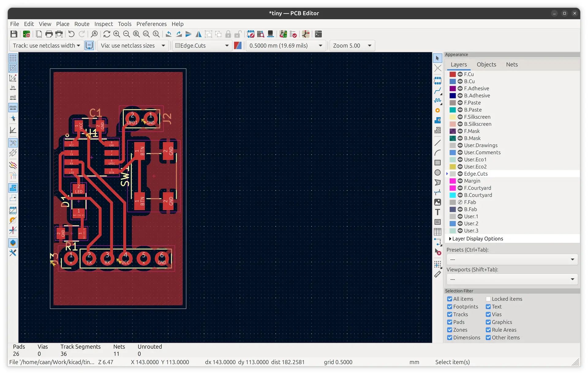The width and height of the screenshot is (588, 374).
Task: Click the Save board icon
Action: point(14,34)
